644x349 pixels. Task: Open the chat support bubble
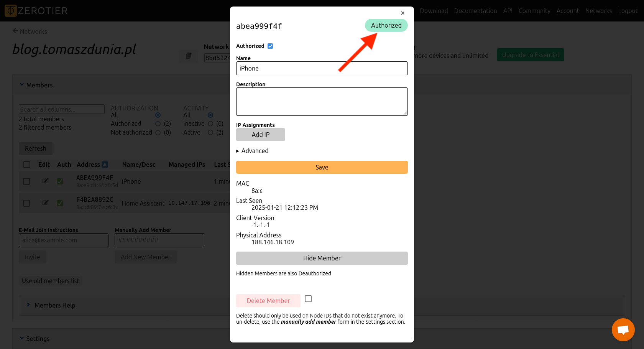[x=623, y=330]
